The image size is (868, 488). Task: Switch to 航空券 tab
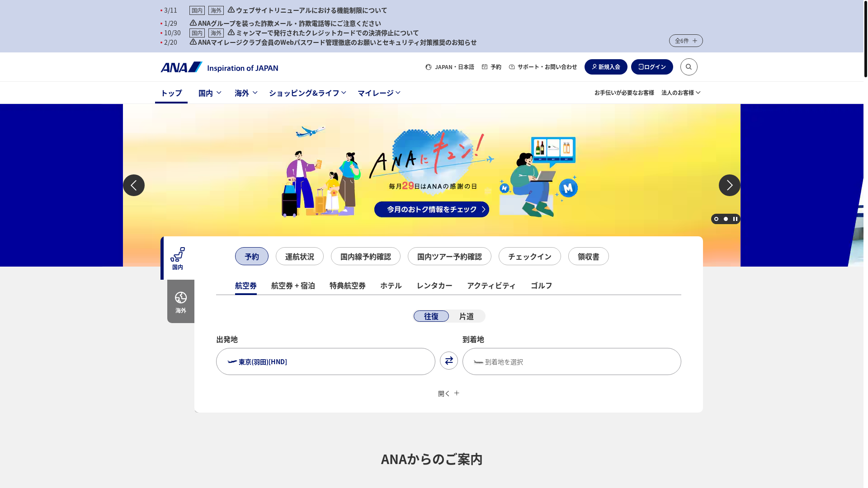coord(246,286)
